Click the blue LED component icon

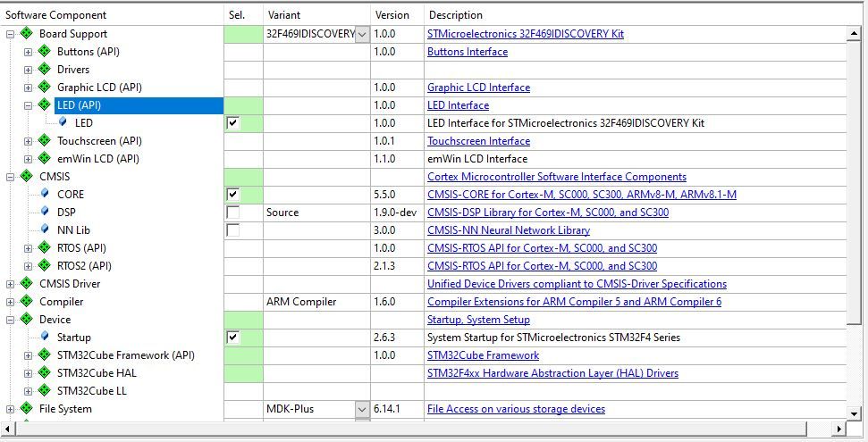(x=63, y=121)
